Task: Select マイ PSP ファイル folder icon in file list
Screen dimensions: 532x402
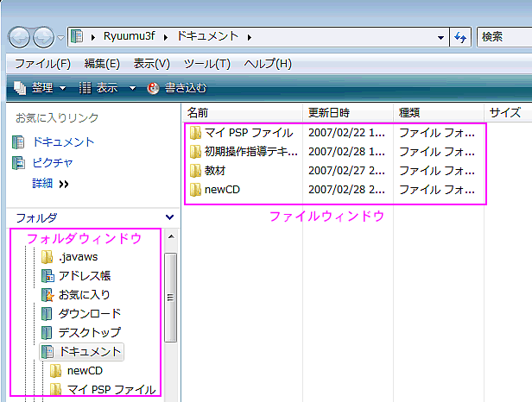Action: [x=195, y=133]
